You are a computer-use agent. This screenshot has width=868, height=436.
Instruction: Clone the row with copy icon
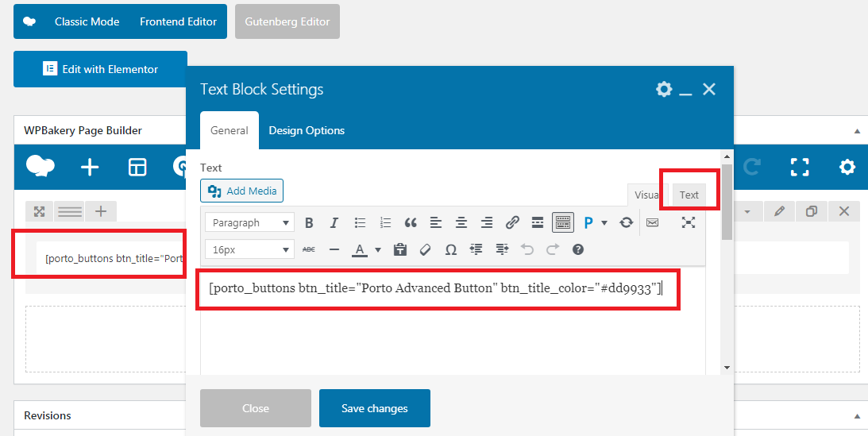coord(812,210)
